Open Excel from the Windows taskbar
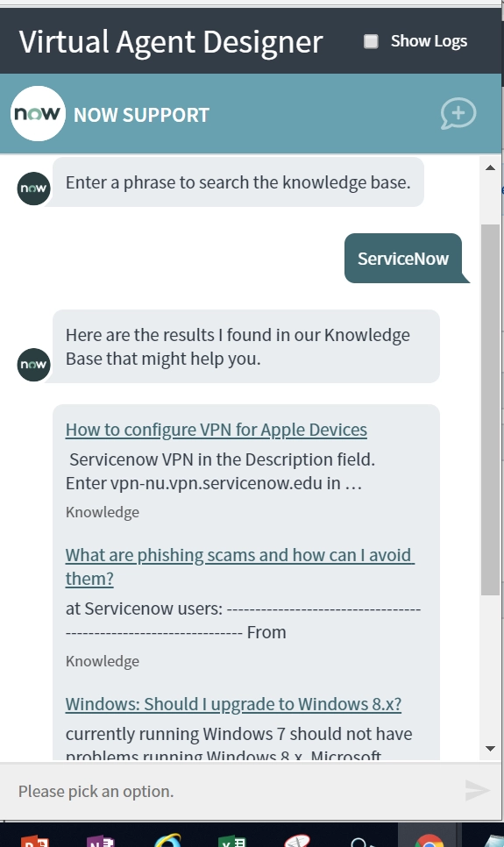This screenshot has height=847, width=504. pos(232,841)
